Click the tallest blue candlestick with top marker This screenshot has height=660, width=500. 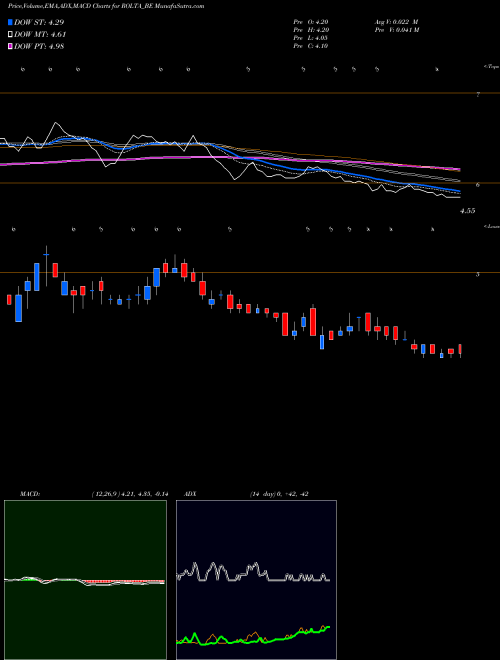click(x=37, y=277)
